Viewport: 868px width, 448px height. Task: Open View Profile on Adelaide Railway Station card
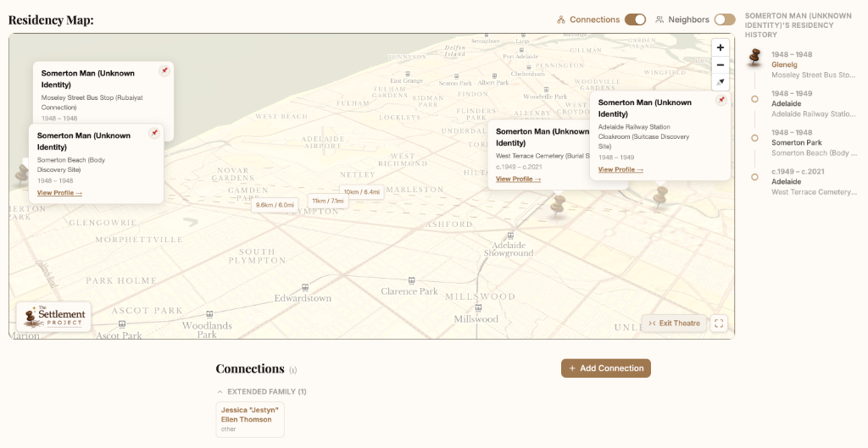pyautogui.click(x=620, y=169)
